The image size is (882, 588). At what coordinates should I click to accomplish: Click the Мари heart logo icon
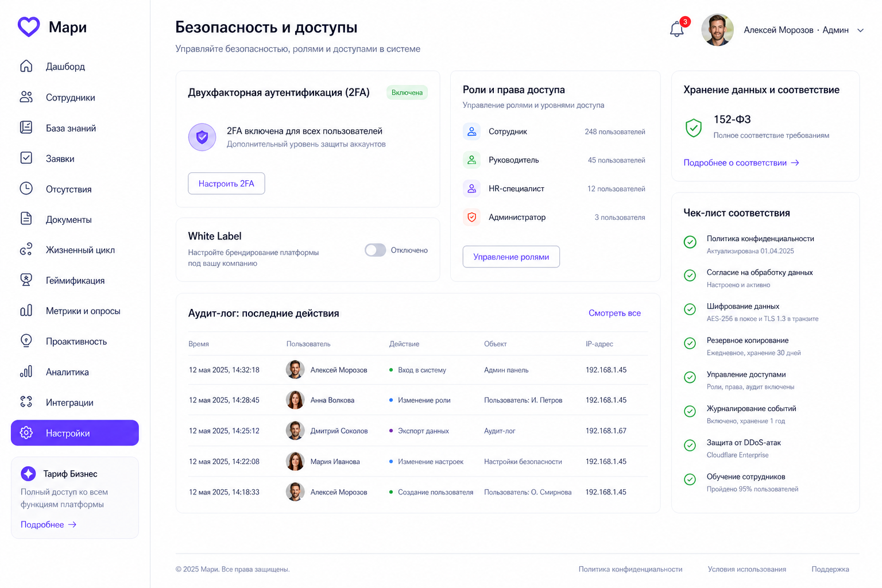tap(29, 27)
